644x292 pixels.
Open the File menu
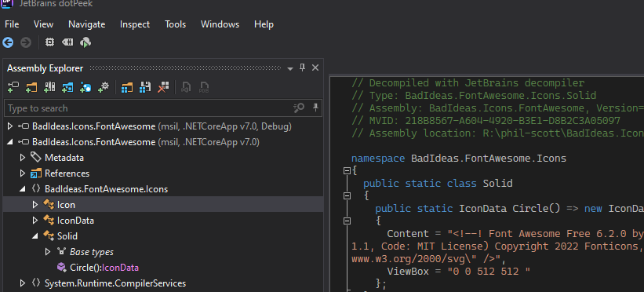pos(12,24)
